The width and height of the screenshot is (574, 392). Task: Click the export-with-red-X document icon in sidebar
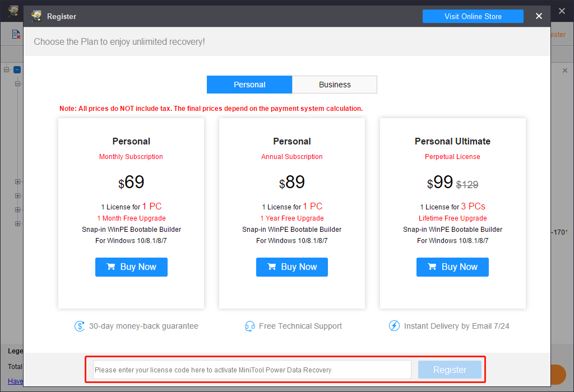pos(16,34)
